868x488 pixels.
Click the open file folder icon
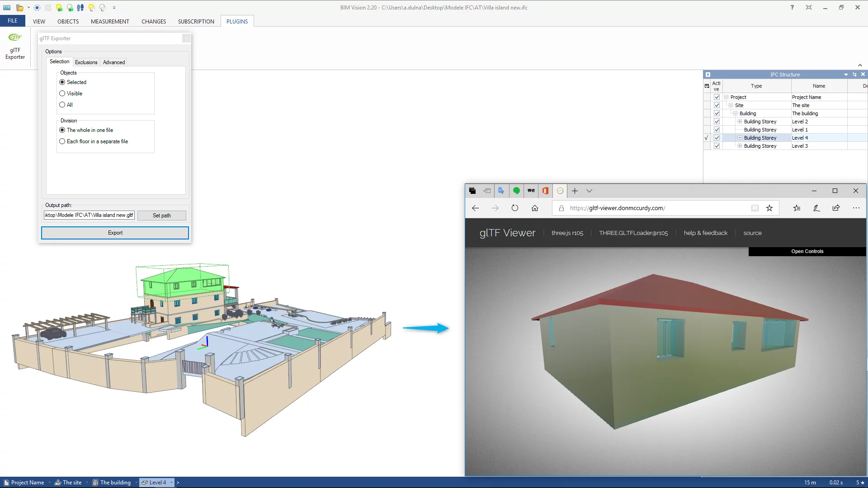click(x=19, y=8)
